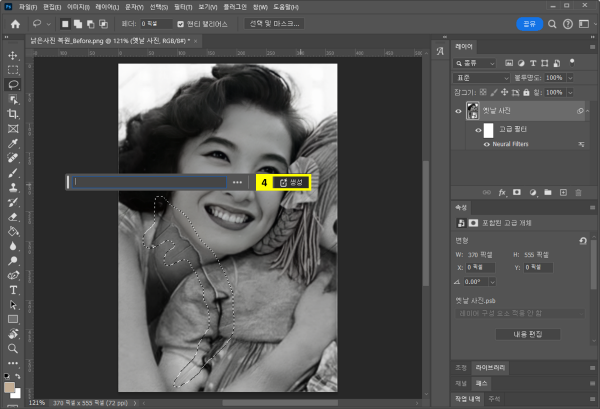Open the blend mode 표준 dropdown
The image size is (600, 409).
click(x=482, y=77)
